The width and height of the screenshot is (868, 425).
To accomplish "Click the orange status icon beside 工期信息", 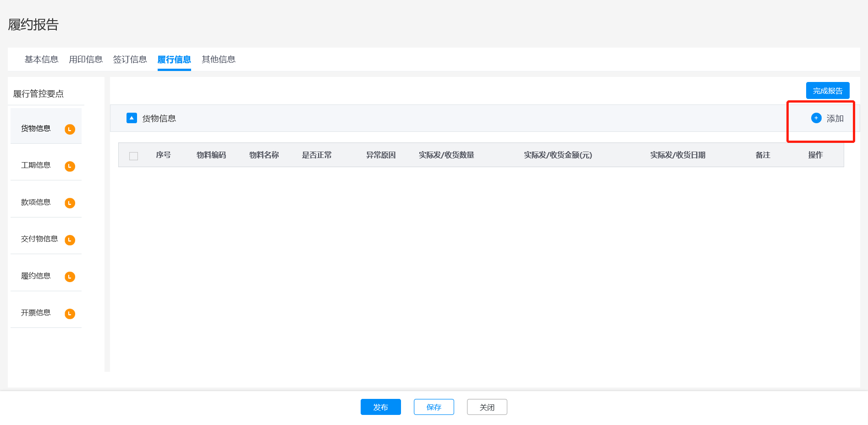I will [x=70, y=166].
